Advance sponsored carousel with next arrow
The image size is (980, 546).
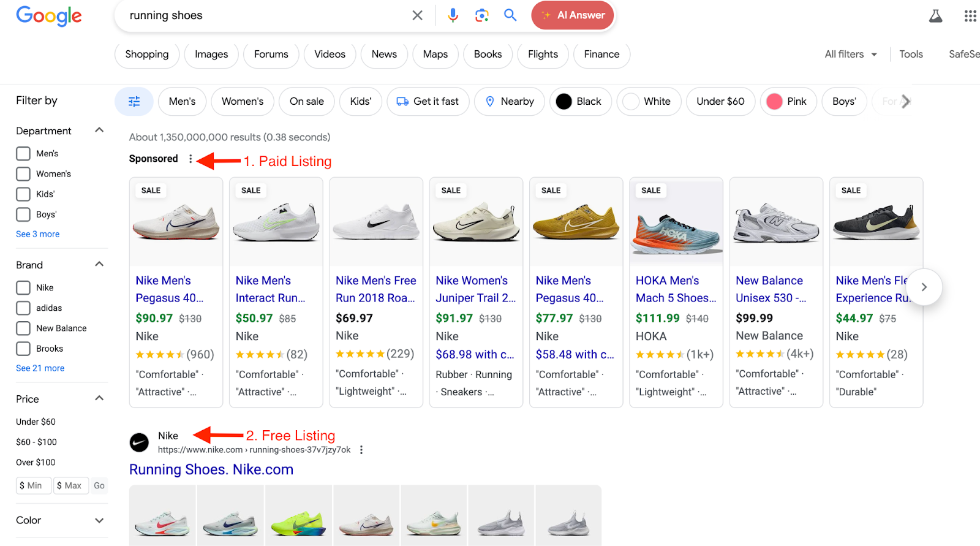(924, 287)
